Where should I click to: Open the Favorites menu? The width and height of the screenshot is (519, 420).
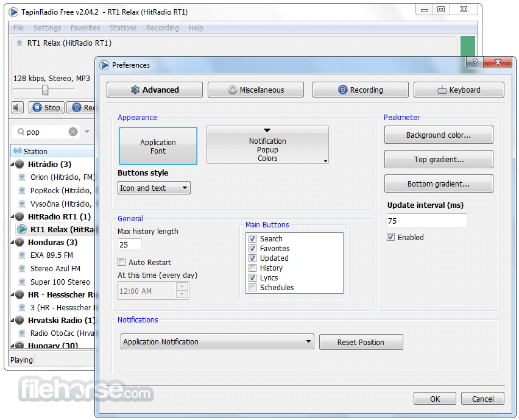(x=85, y=28)
